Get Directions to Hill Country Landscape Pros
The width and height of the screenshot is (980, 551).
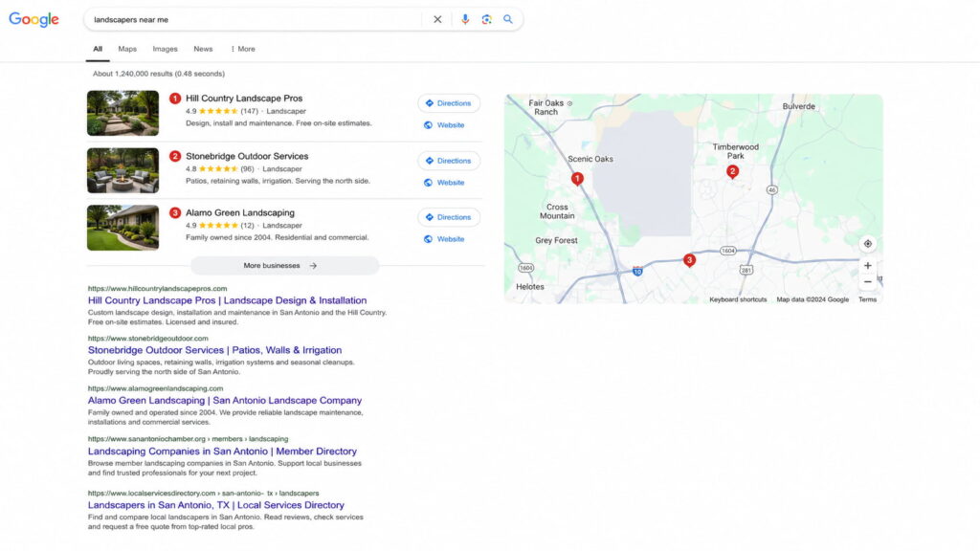[449, 103]
